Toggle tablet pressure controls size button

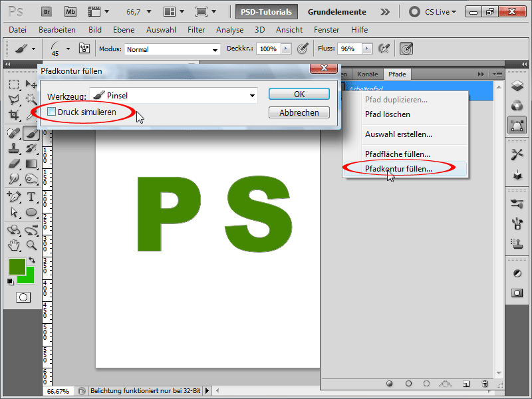[x=406, y=49]
